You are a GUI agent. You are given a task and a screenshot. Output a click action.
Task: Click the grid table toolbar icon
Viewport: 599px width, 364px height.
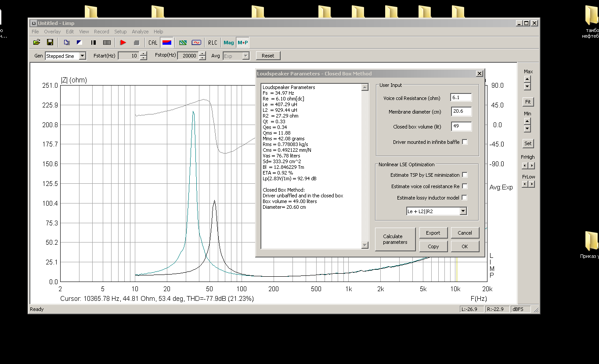tap(107, 43)
